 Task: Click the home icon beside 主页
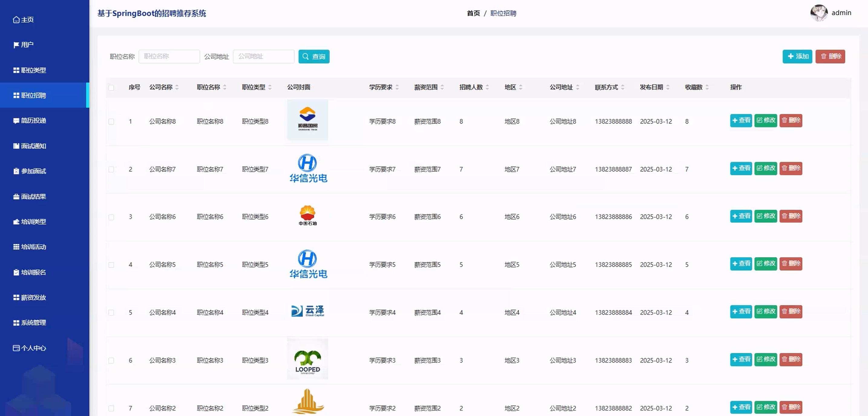coord(16,20)
